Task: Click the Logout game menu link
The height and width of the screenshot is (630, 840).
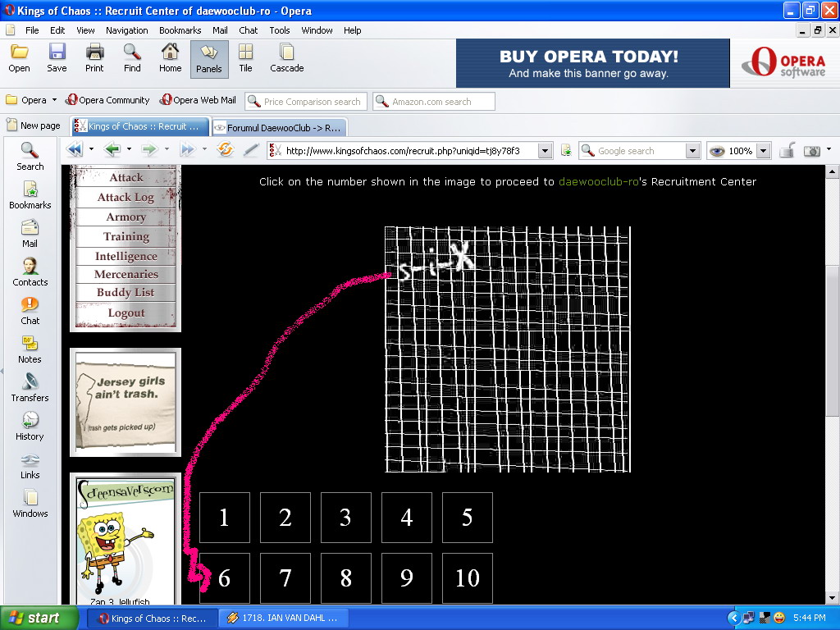Action: point(126,313)
